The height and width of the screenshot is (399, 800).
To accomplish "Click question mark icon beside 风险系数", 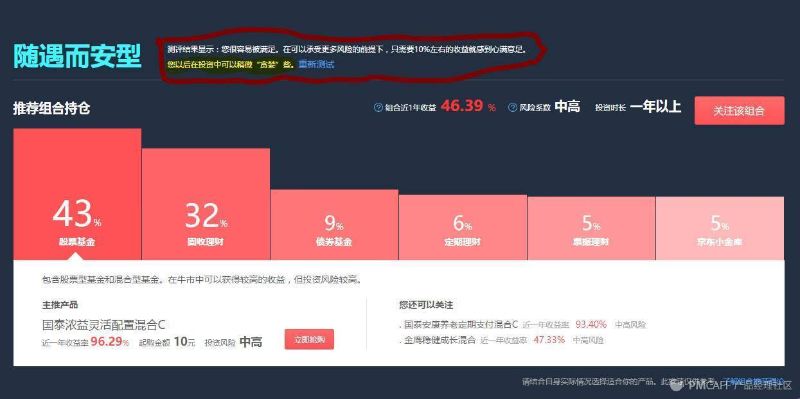I will (x=513, y=108).
